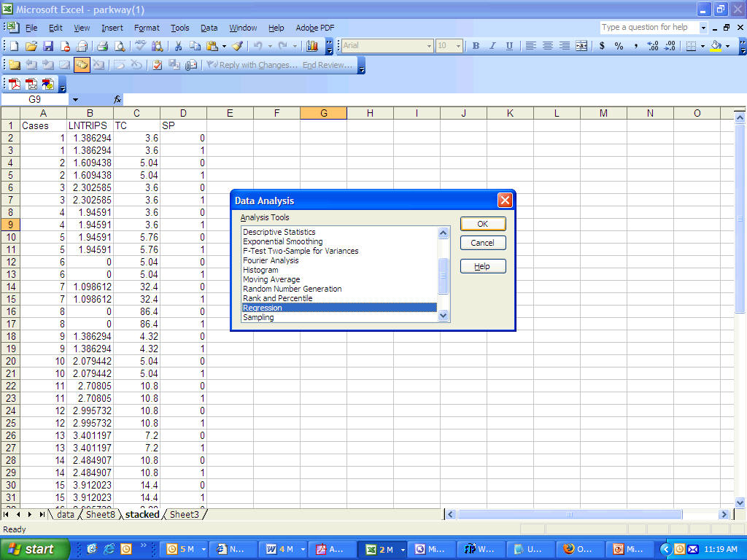Open the Fill Color dropdown arrow
This screenshot has height=560, width=747.
[727, 46]
